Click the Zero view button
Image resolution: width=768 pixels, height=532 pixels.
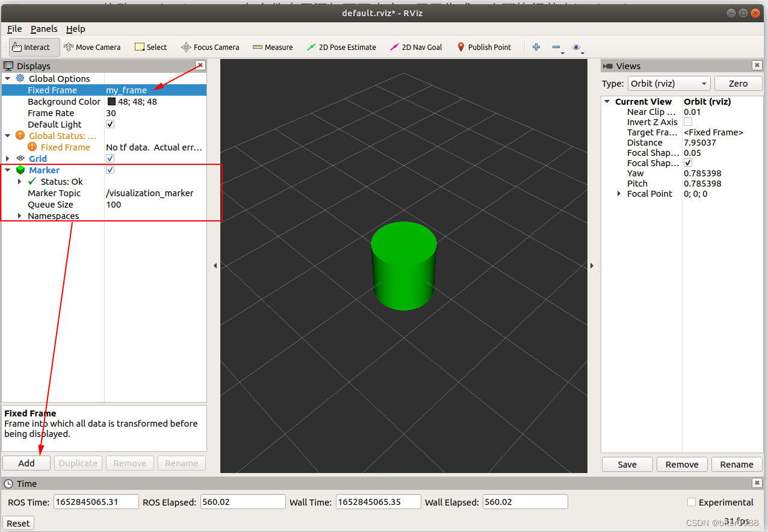tap(738, 84)
